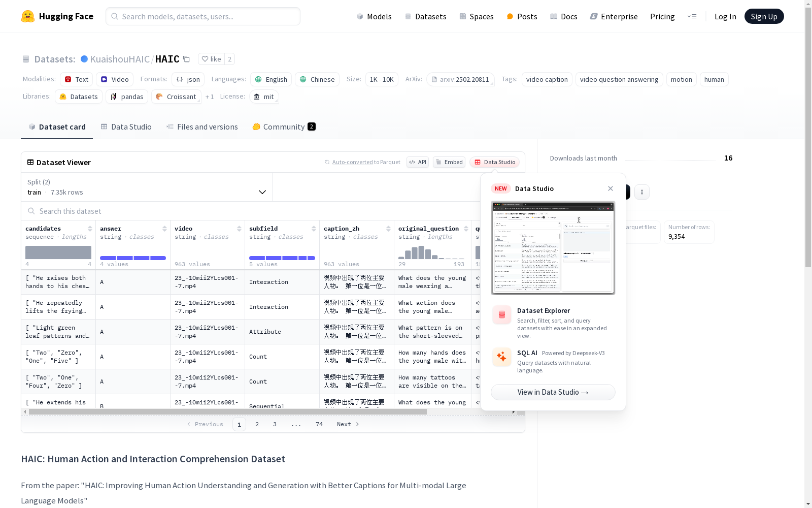Open the Croissant library tag
The width and height of the screenshot is (812, 508).
click(176, 97)
